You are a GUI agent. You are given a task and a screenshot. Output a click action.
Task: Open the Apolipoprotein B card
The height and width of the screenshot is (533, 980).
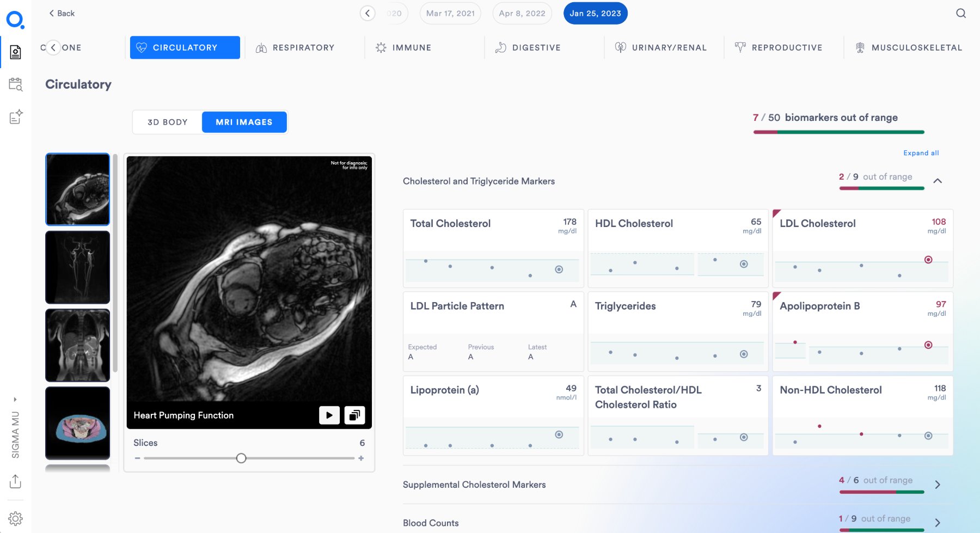(x=863, y=332)
